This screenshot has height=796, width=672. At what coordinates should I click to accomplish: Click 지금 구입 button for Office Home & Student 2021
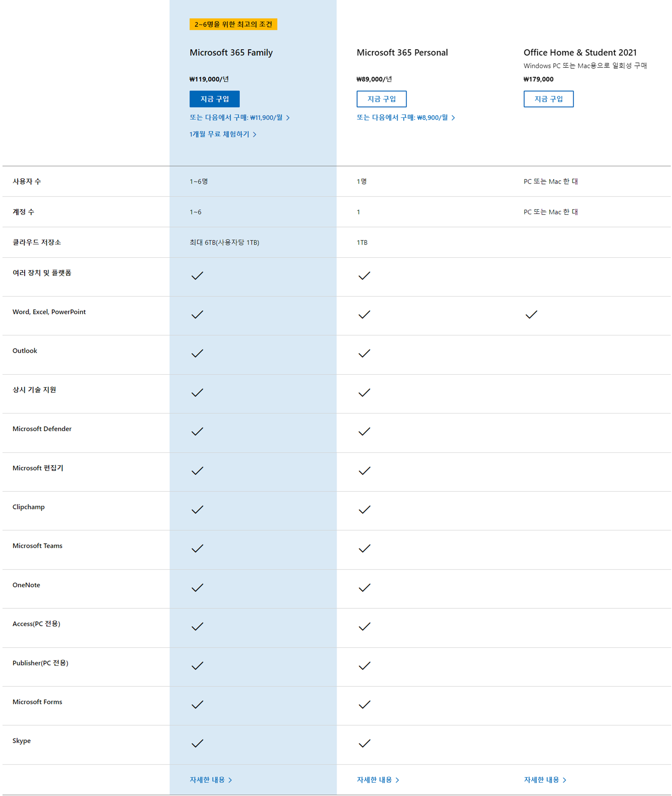(x=548, y=99)
